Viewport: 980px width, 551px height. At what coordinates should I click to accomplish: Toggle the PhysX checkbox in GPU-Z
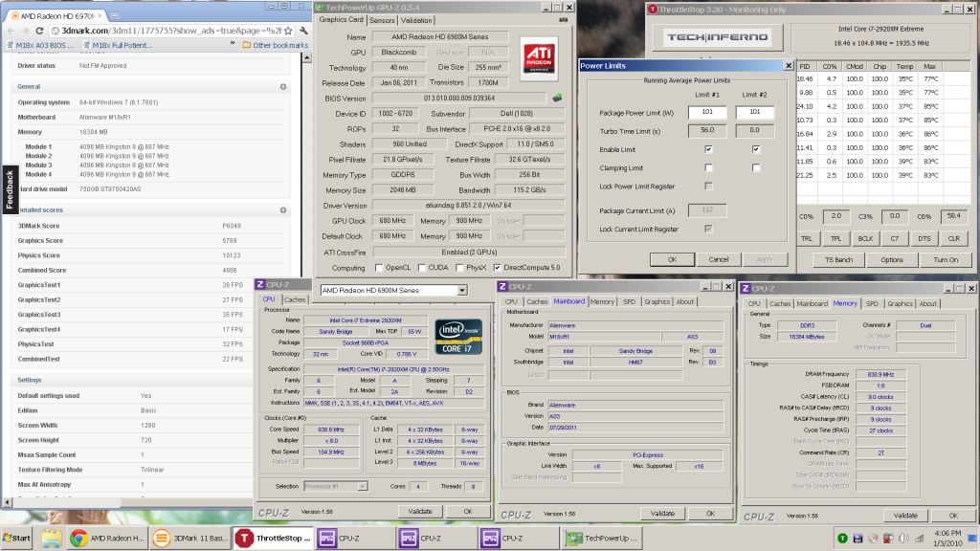[x=459, y=268]
